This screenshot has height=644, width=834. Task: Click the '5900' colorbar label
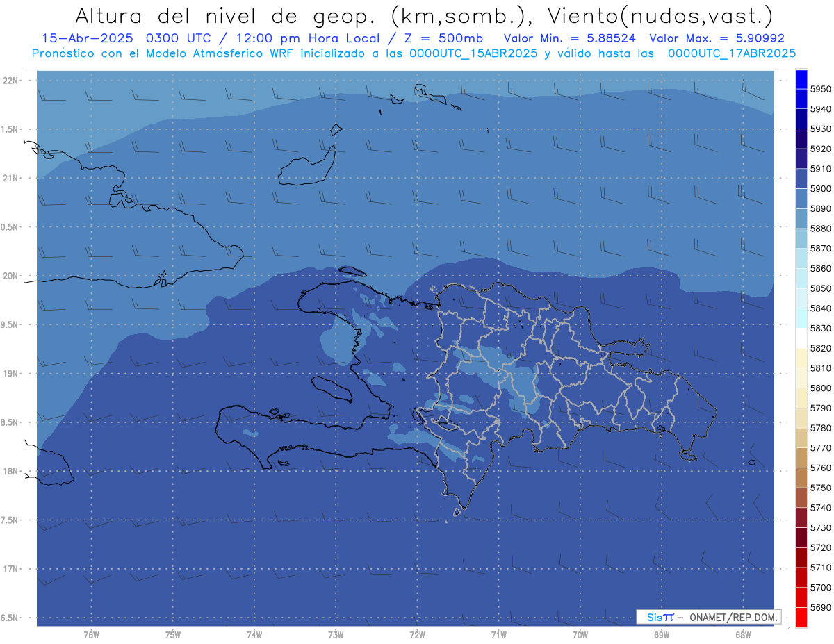[820, 189]
